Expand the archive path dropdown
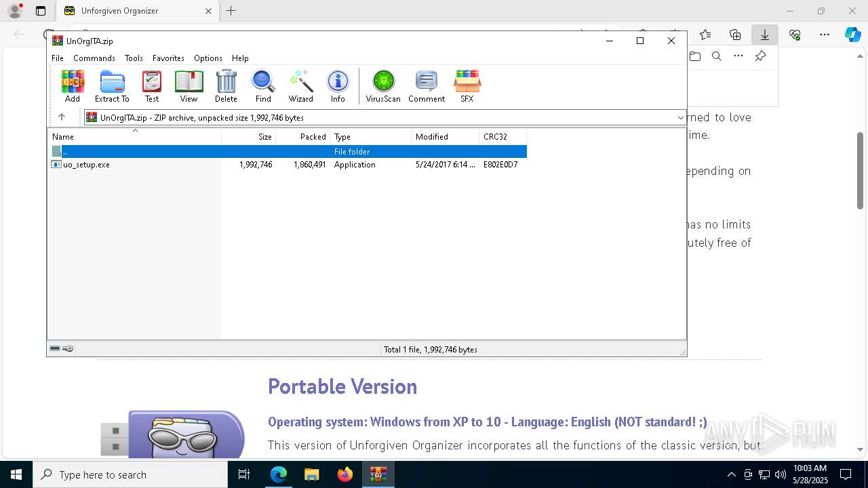 (681, 118)
